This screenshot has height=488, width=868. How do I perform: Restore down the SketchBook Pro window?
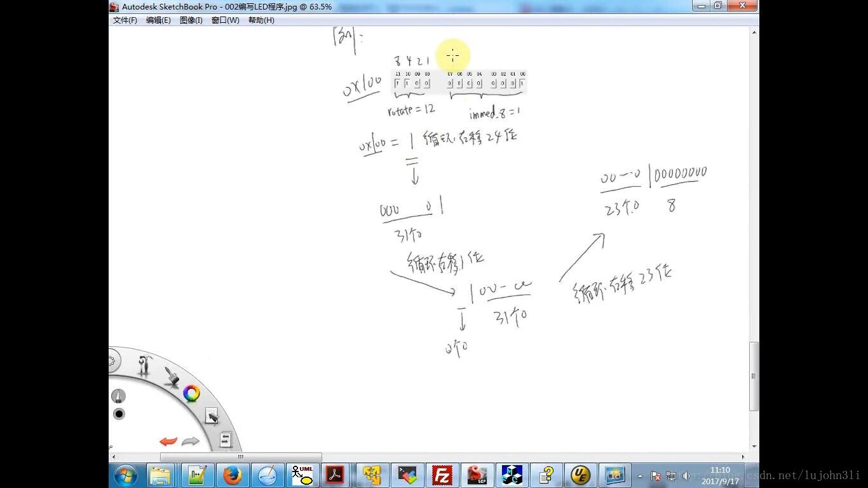tap(718, 6)
